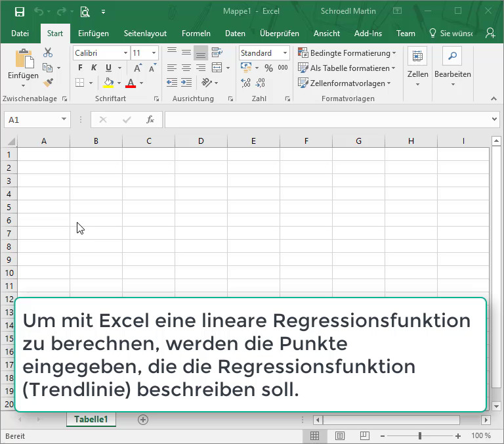
Task: Remove a decimal place
Action: (x=260, y=83)
